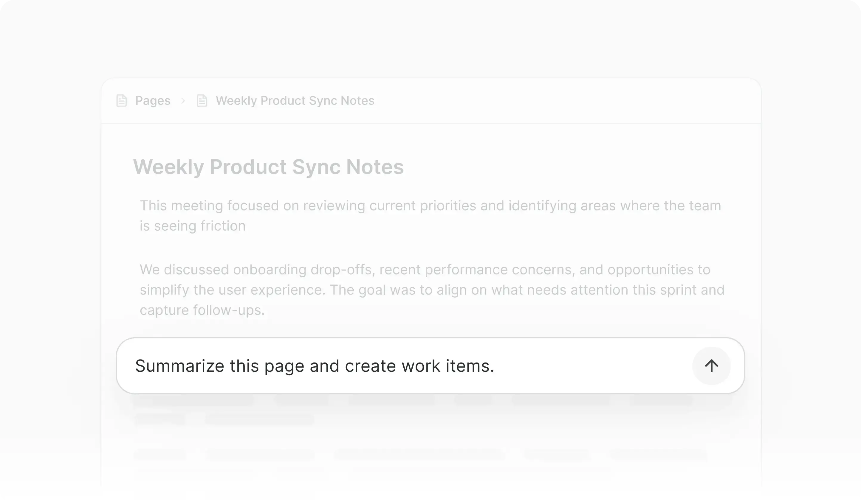Click the document icon beside Weekly Product Sync Notes

[202, 101]
